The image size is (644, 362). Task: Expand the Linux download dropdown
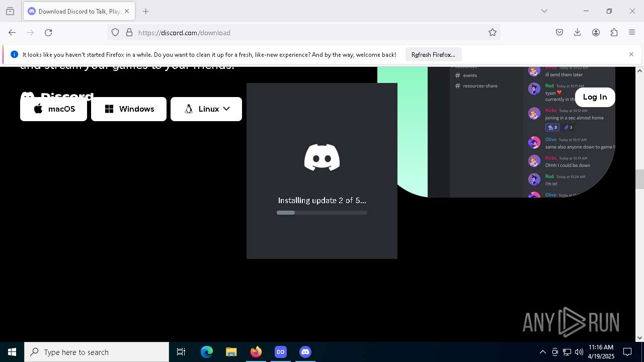coord(206,109)
